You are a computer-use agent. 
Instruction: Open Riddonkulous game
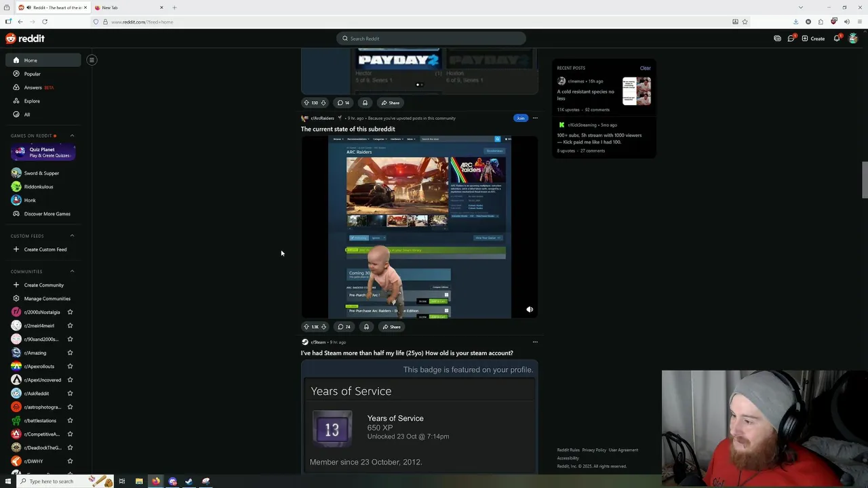click(39, 186)
